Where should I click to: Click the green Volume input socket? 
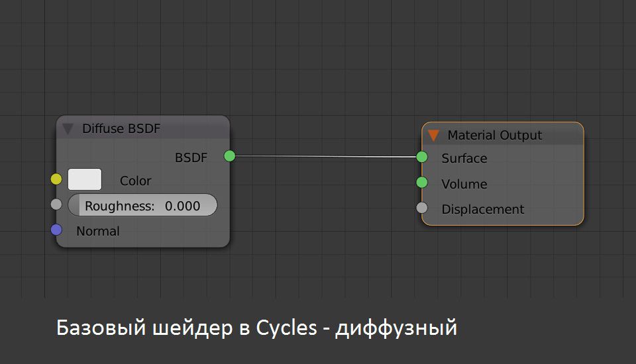[x=422, y=183]
